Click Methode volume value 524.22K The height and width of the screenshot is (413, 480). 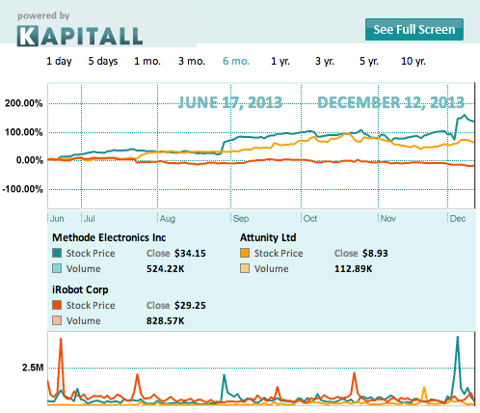pos(165,269)
